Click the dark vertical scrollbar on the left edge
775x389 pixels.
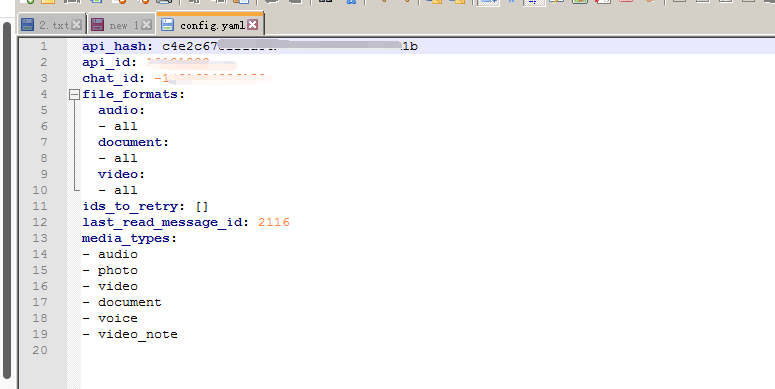[x=6, y=200]
